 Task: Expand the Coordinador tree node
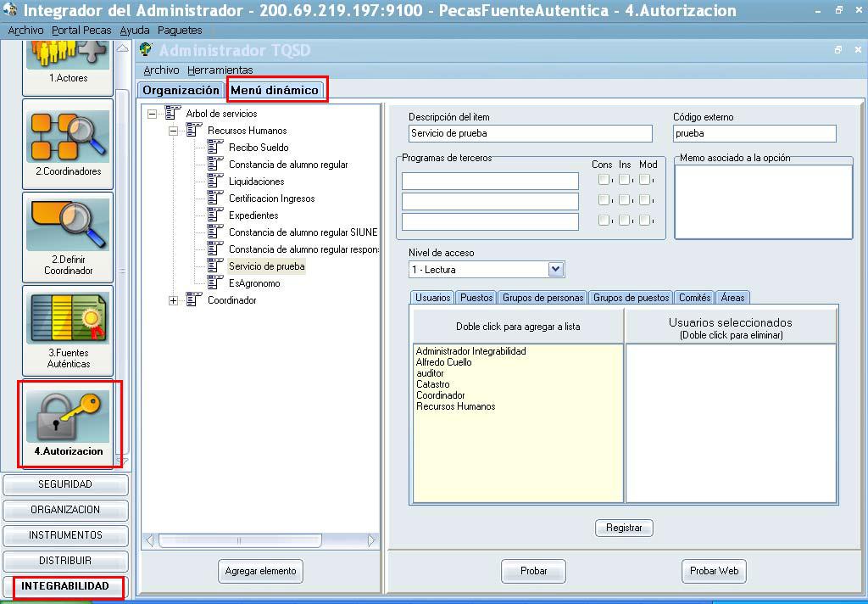pyautogui.click(x=174, y=300)
